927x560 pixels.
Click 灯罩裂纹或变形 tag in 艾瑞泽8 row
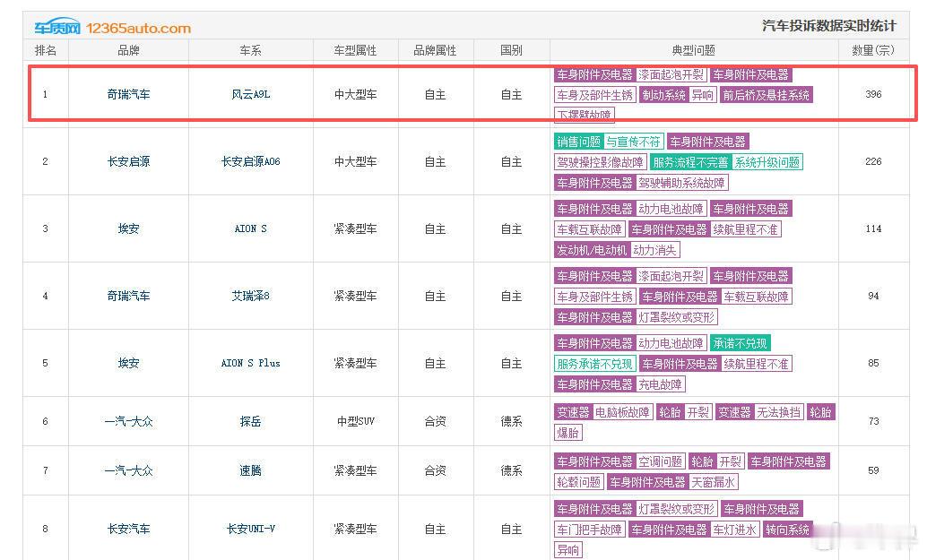676,317
